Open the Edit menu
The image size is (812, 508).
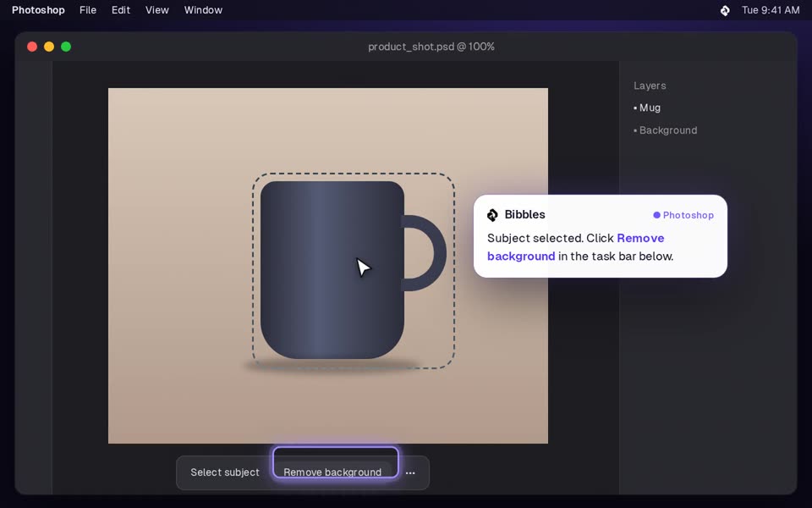[x=121, y=10]
